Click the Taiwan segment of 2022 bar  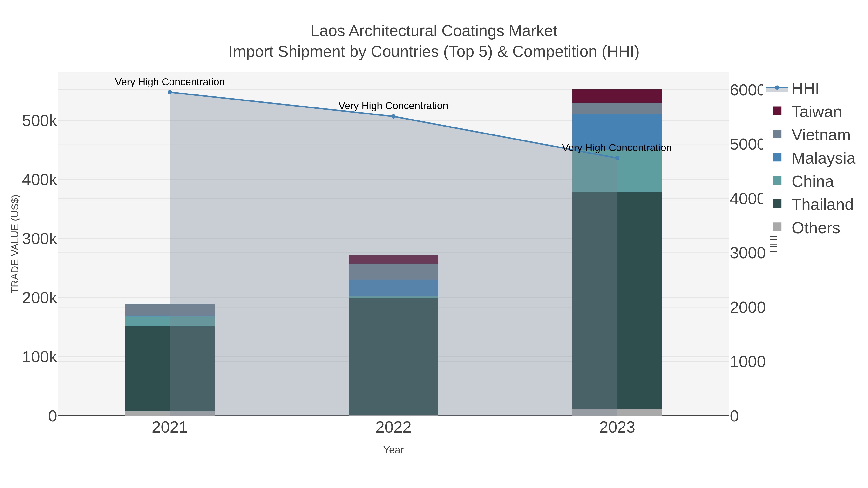[393, 260]
